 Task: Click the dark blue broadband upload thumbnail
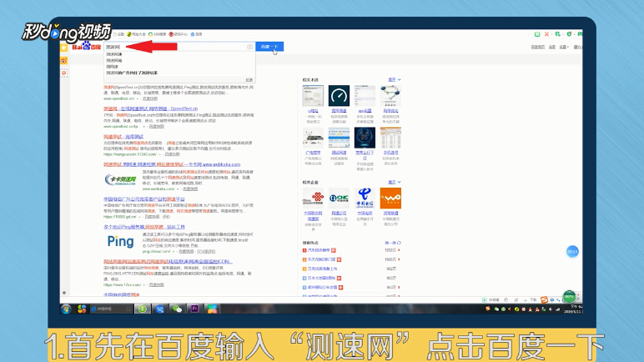point(365,138)
